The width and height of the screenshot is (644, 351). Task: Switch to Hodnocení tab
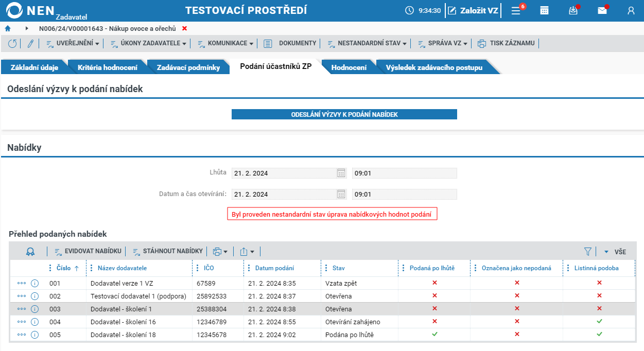pyautogui.click(x=349, y=67)
